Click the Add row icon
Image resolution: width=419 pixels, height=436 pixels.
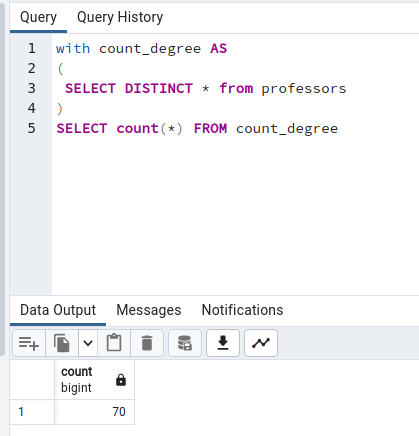(29, 343)
